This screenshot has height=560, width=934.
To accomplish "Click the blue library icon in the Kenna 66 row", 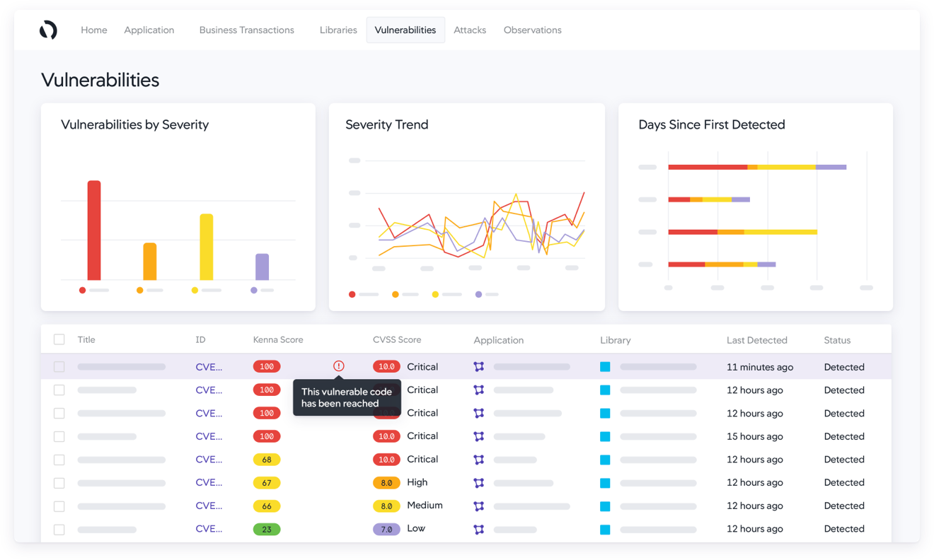I will coord(605,506).
